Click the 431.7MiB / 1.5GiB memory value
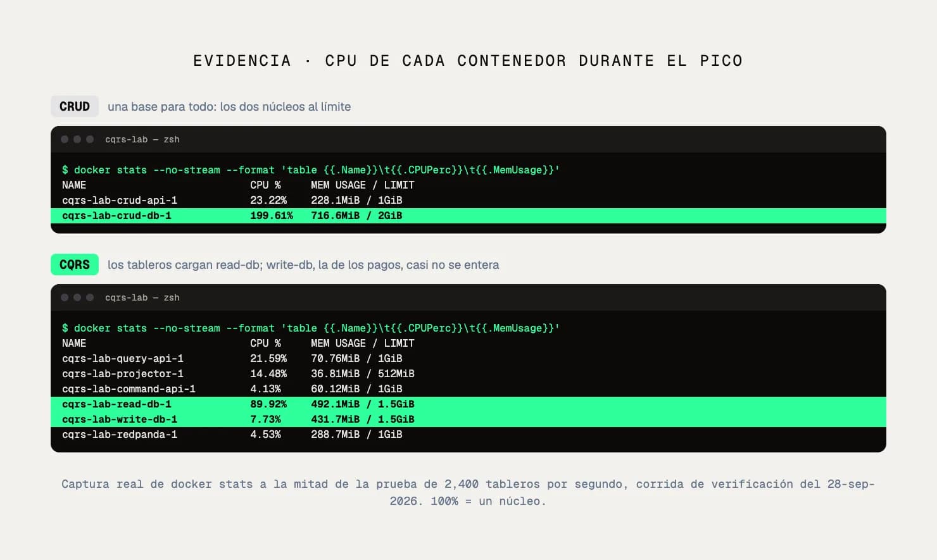This screenshot has width=937, height=560. tap(363, 419)
